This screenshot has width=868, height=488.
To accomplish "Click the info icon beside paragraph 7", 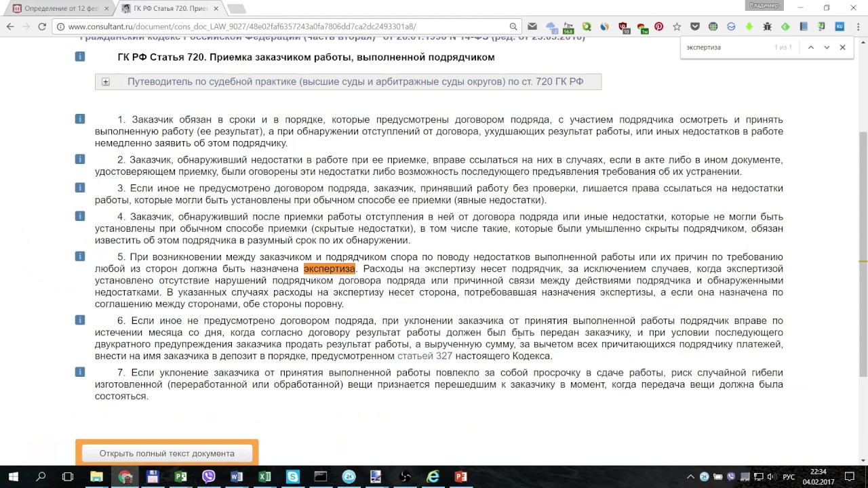I will [x=80, y=371].
